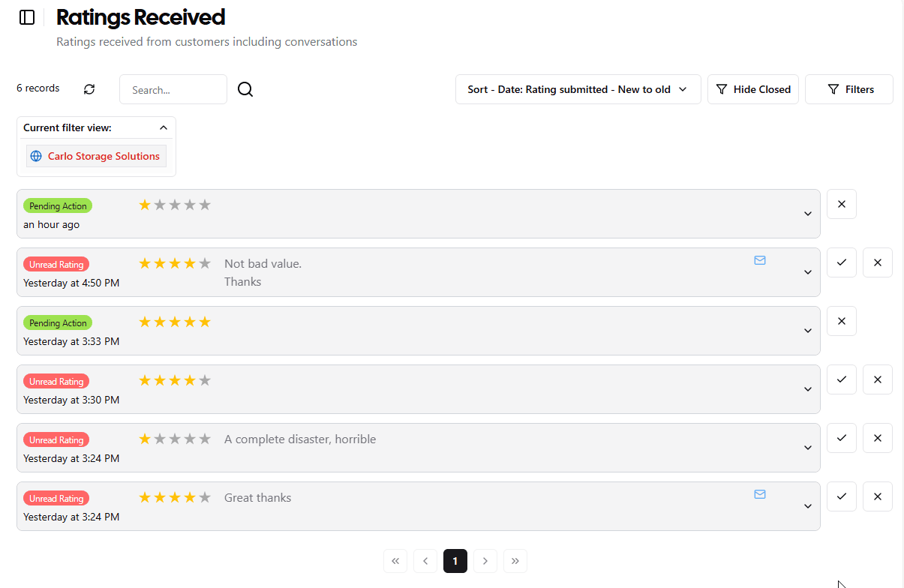Toggle the sidebar panel icon

tap(27, 17)
